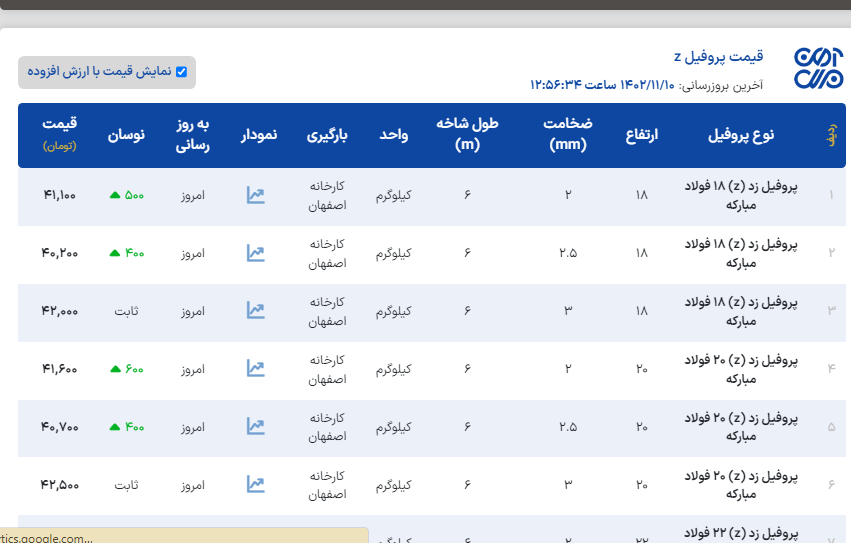Click the بارگیری column header

[x=326, y=135]
